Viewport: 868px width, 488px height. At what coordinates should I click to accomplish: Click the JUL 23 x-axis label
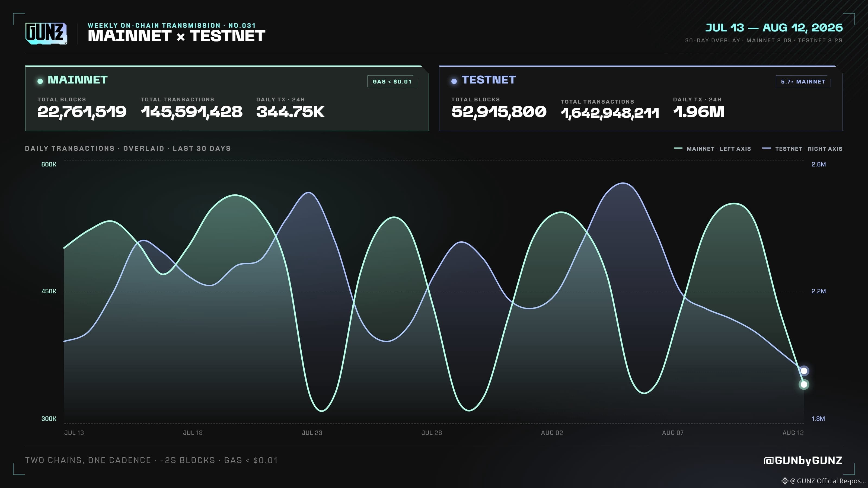pyautogui.click(x=312, y=433)
